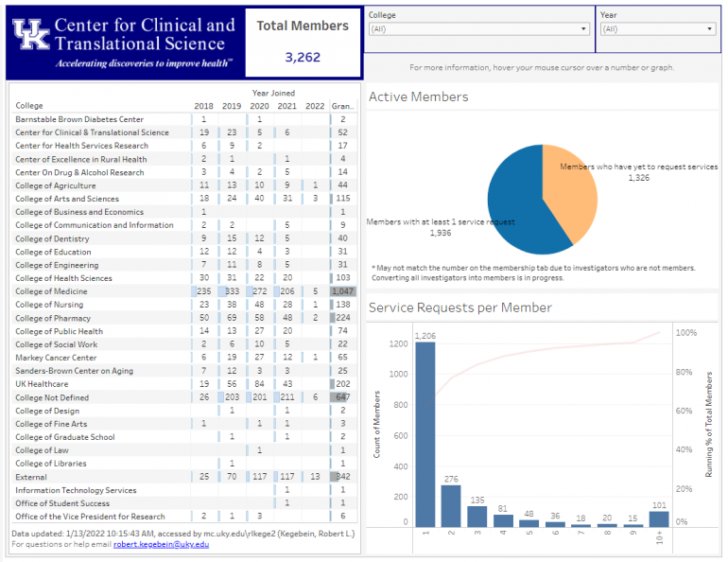Select the College of Graduate School row label
This screenshot has height=562, width=728.
65,437
